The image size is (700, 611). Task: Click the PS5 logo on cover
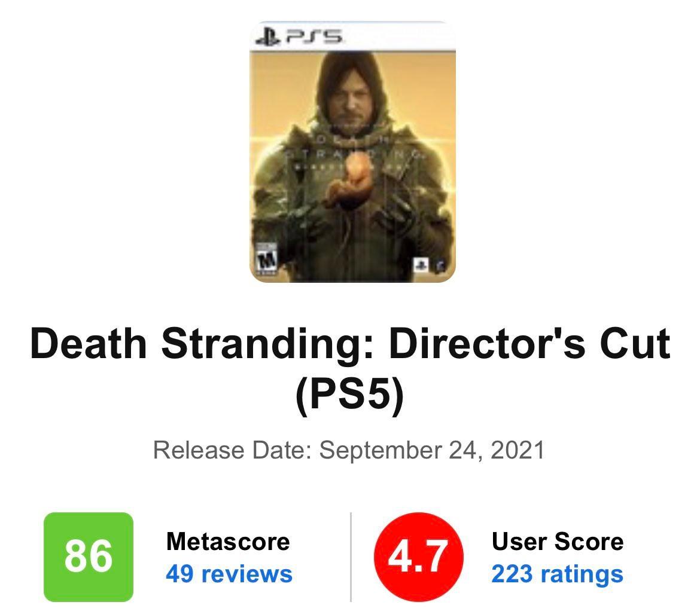click(x=299, y=36)
